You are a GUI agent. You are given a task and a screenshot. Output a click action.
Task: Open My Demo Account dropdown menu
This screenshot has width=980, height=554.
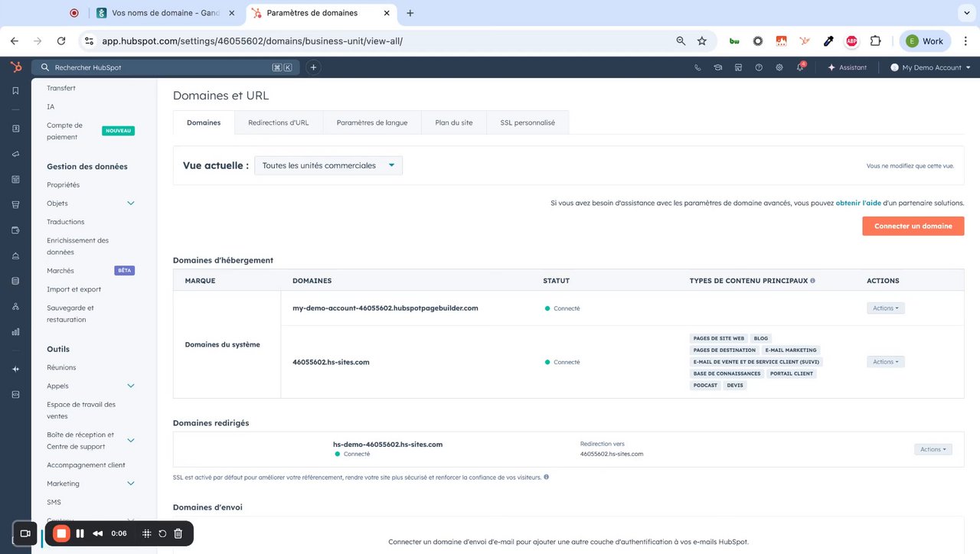[930, 67]
